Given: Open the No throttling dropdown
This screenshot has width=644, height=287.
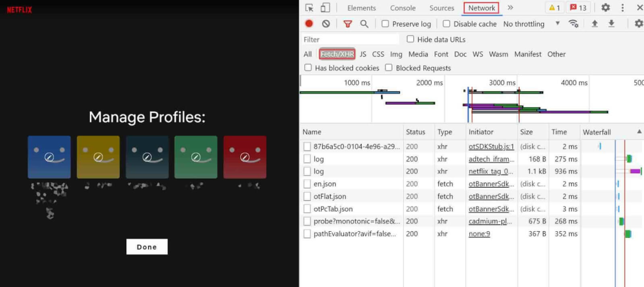Looking at the screenshot, I should point(531,24).
